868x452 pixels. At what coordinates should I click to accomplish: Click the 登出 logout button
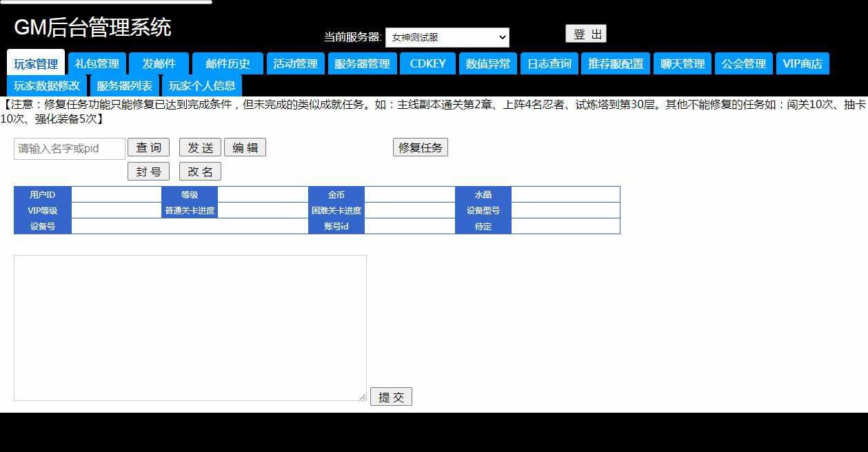tap(585, 34)
